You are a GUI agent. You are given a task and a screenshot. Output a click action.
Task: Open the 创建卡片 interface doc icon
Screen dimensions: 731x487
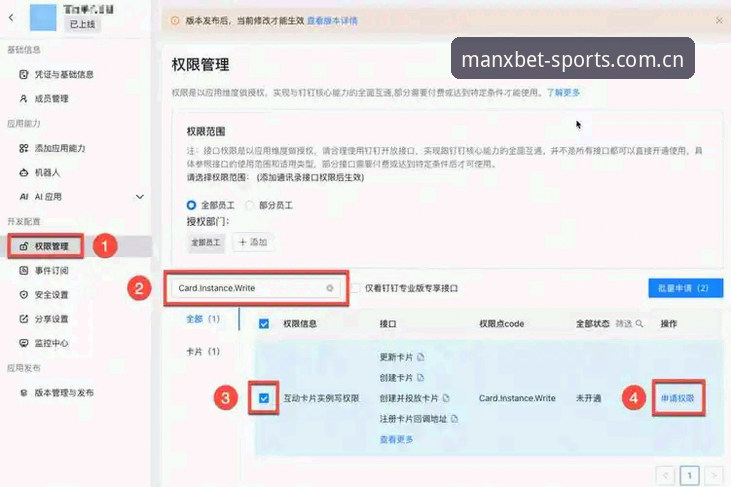point(421,377)
